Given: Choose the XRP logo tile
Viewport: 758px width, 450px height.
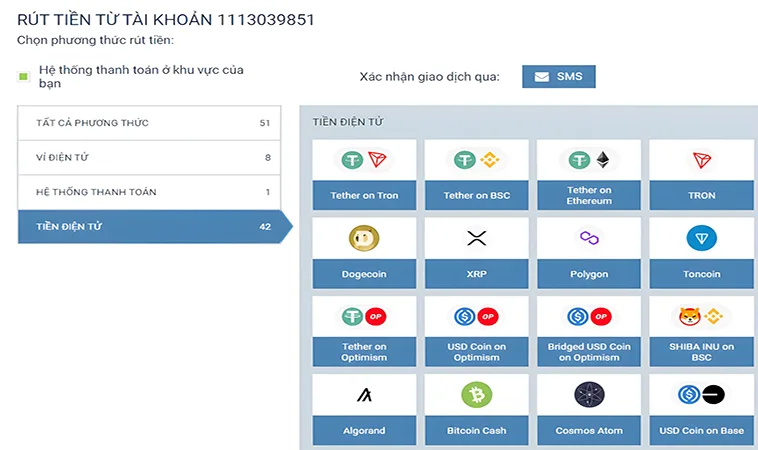Looking at the screenshot, I should (x=476, y=238).
